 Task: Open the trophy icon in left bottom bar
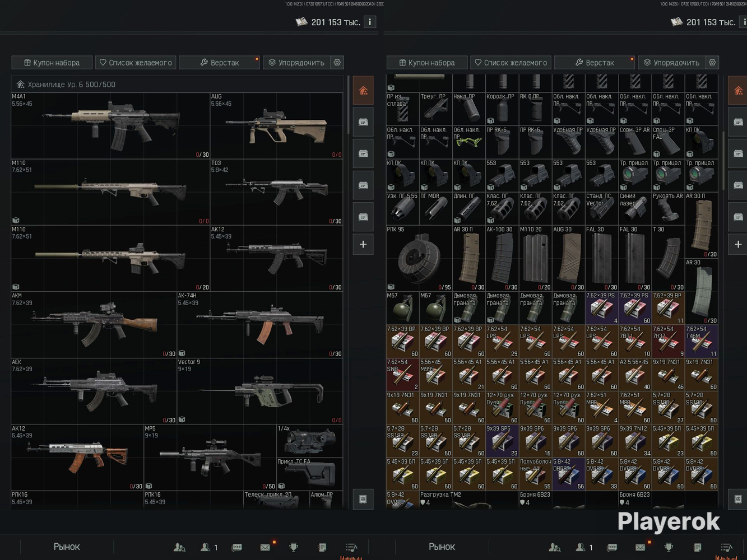(x=294, y=547)
